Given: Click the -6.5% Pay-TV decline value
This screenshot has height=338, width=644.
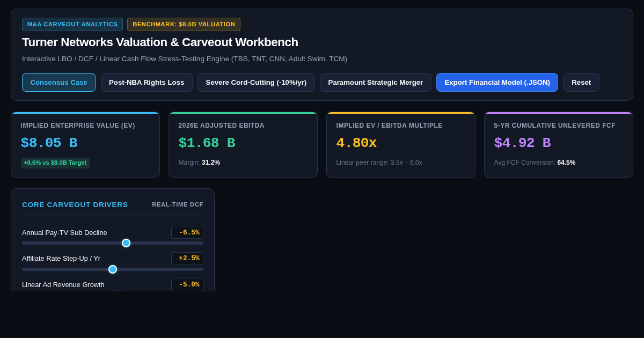Looking at the screenshot, I should point(187,232).
